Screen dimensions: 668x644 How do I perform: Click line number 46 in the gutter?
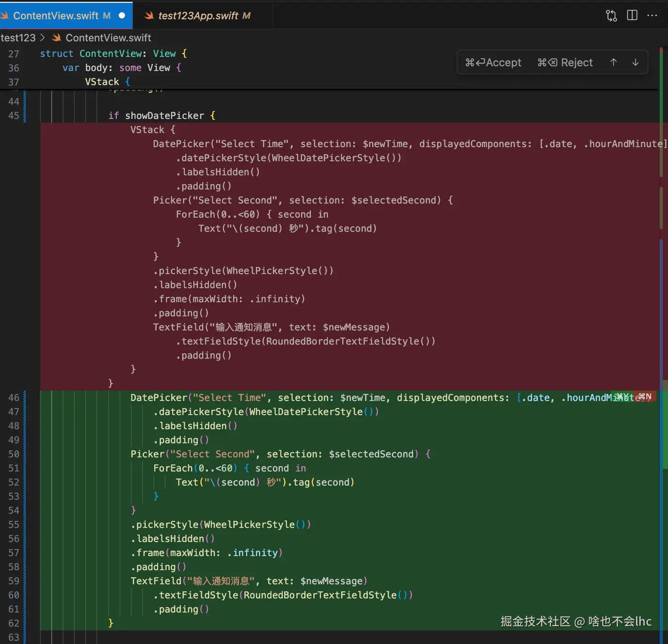point(14,398)
